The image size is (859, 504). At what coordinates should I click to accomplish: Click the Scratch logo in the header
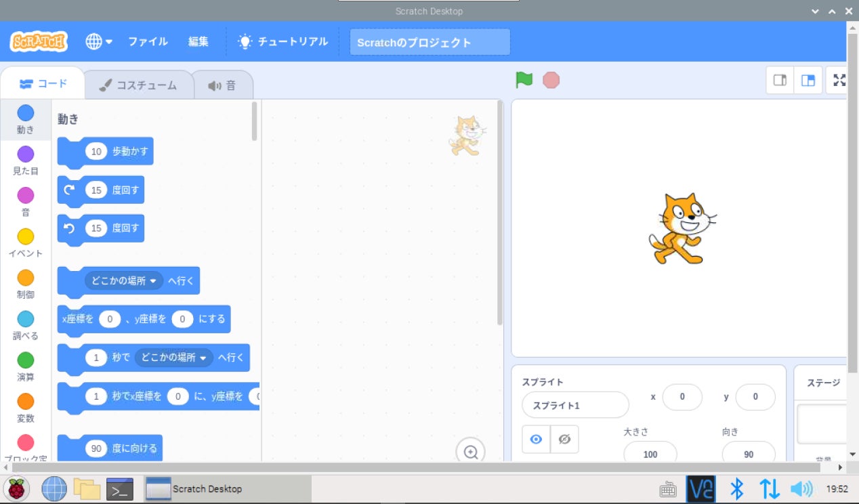pos(37,41)
